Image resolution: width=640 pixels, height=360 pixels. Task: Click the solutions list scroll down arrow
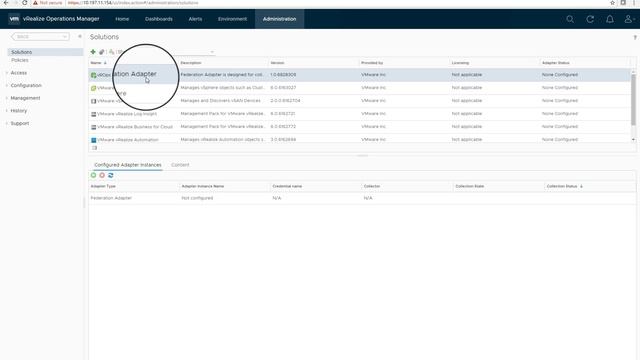tap(633, 140)
